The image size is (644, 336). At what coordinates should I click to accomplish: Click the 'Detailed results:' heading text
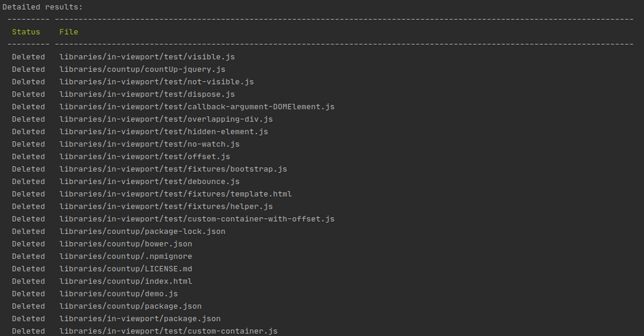point(42,7)
